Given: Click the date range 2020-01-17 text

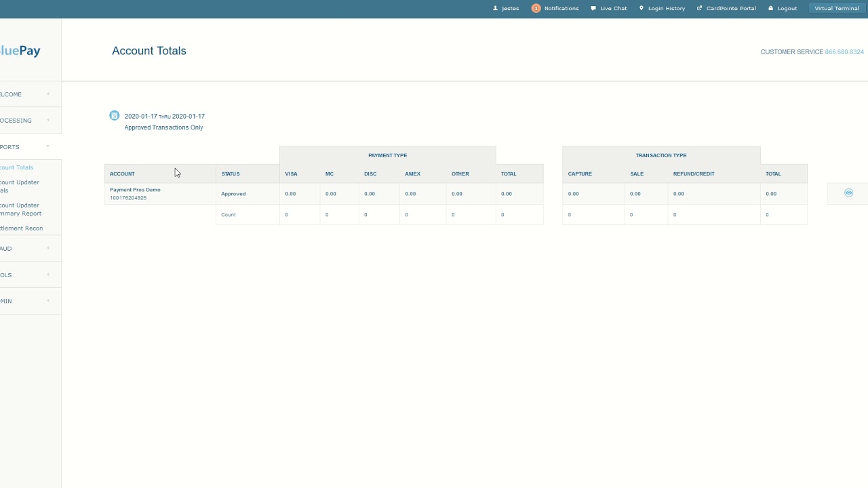Looking at the screenshot, I should (165, 117).
